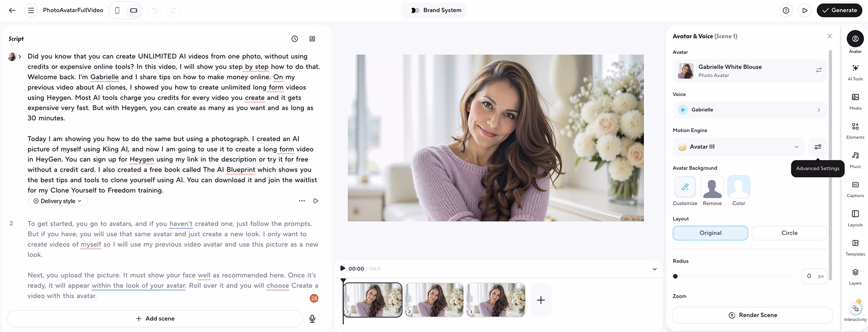This screenshot has height=332, width=868.
Task: Click the Advanced Settings sliders icon
Action: pos(818,147)
